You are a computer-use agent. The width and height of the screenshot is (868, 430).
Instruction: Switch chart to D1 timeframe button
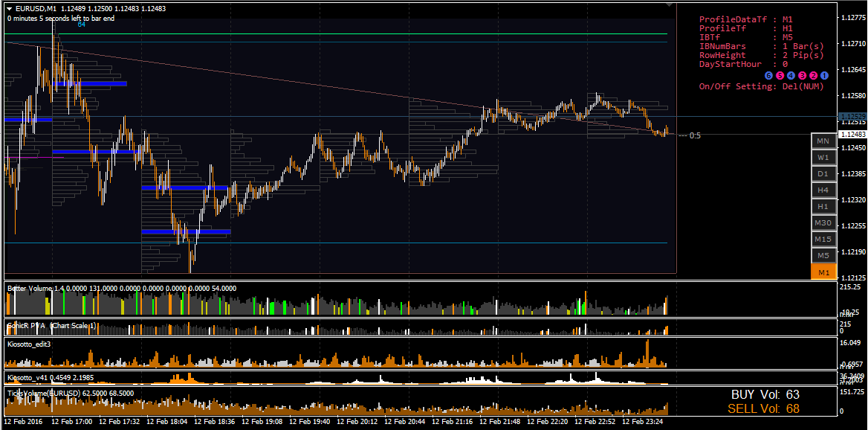[x=823, y=174]
